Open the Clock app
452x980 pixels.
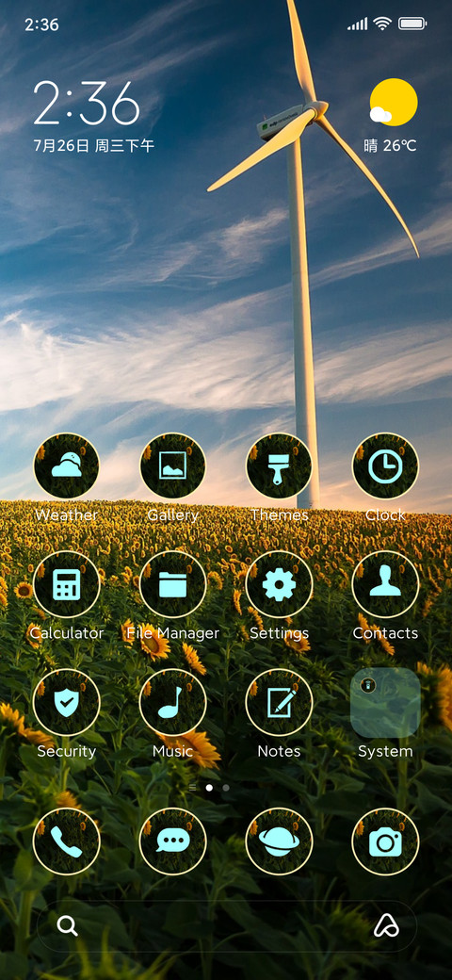(385, 466)
